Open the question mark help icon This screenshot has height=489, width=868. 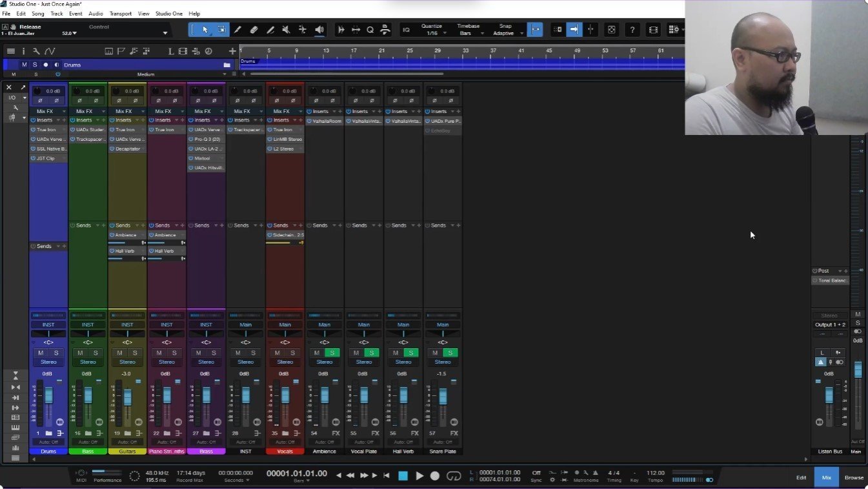(632, 30)
